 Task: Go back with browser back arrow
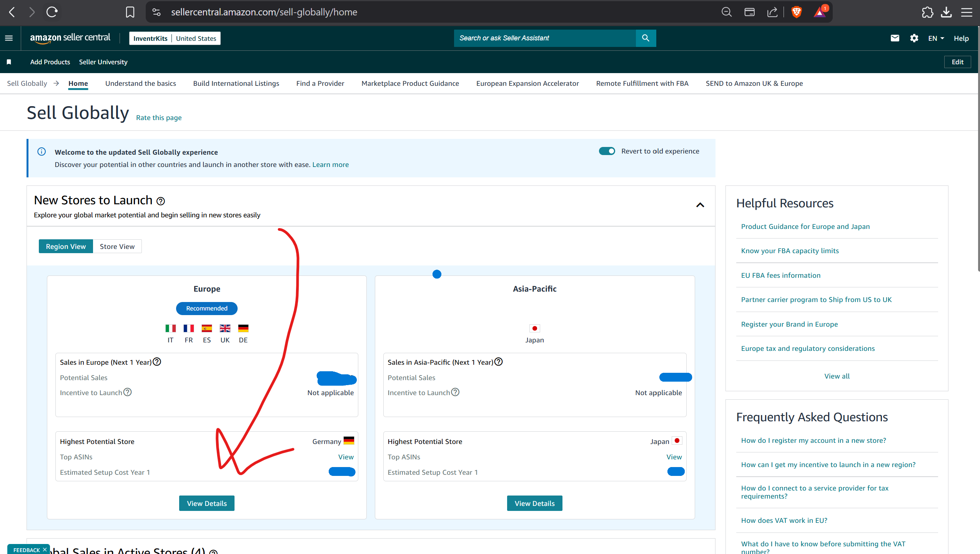12,12
